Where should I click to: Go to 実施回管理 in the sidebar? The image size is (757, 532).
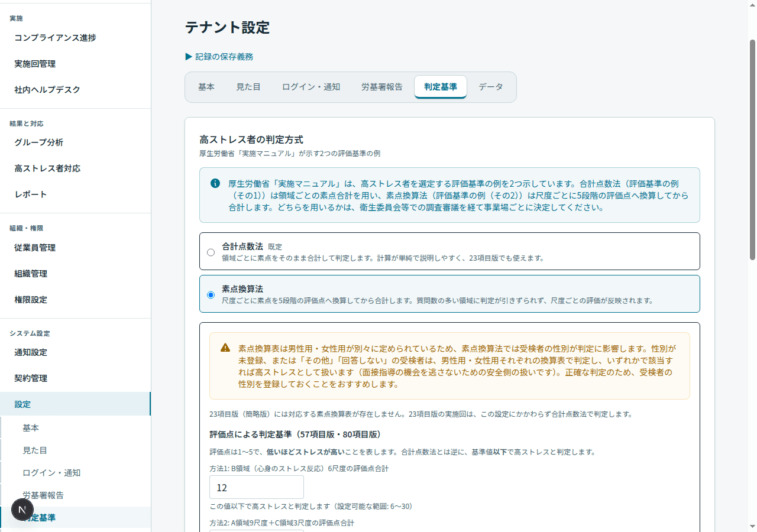click(x=75, y=64)
